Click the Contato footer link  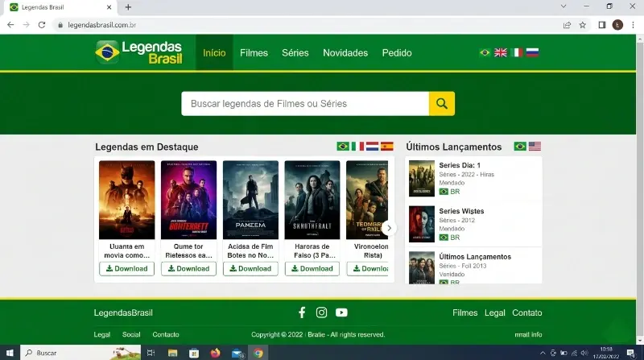click(527, 312)
